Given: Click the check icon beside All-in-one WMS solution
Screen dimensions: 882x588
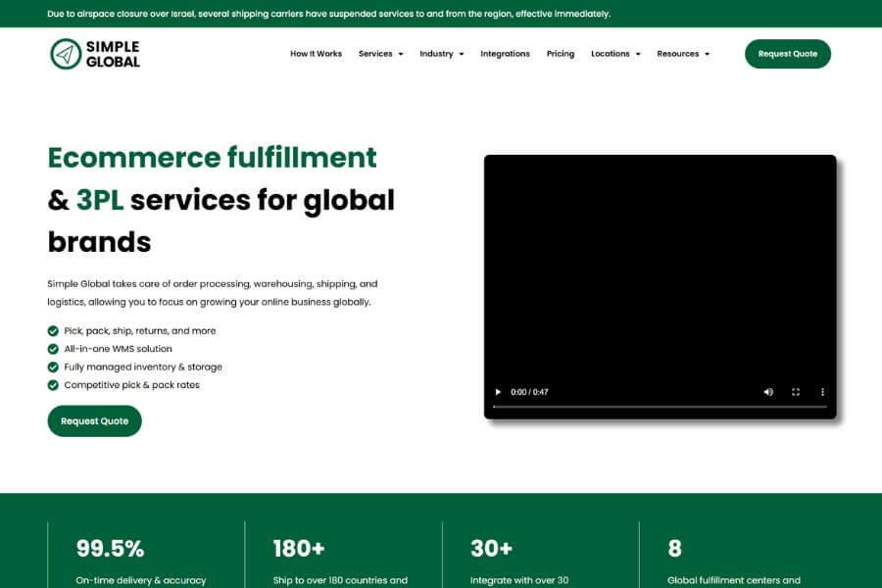Looking at the screenshot, I should tap(53, 349).
